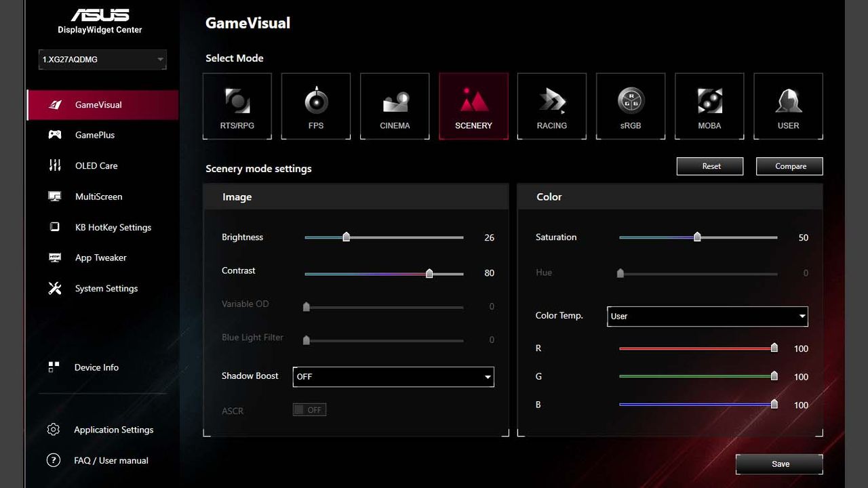Click the Brightness slider handle
Viewport: 868px width, 488px height.
(347, 237)
